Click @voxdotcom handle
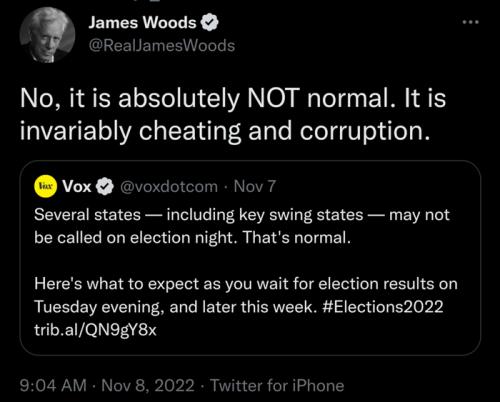500x402 pixels. click(x=169, y=187)
